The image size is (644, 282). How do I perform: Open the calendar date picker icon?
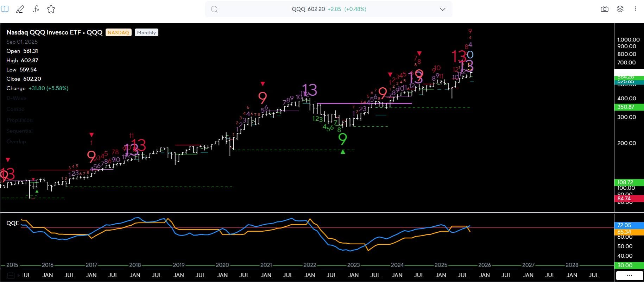pyautogui.click(x=11, y=275)
